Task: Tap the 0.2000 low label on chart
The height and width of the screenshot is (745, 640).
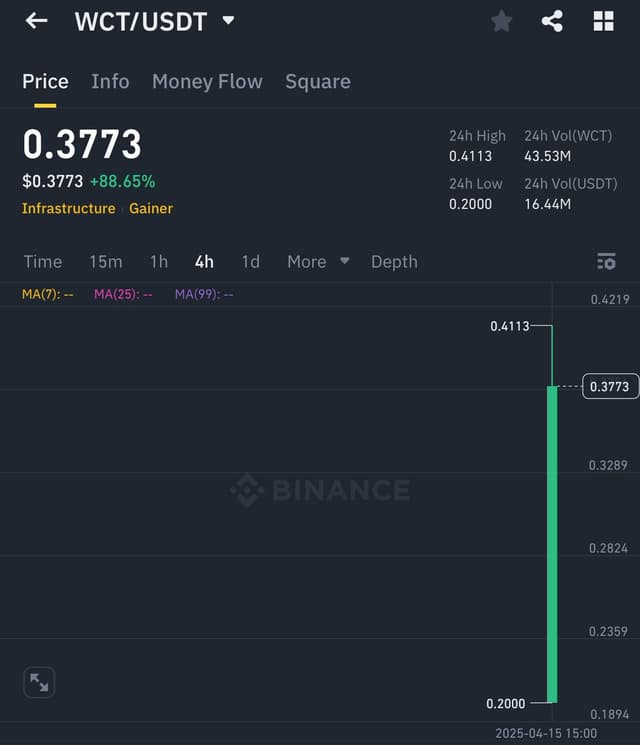Action: [506, 703]
